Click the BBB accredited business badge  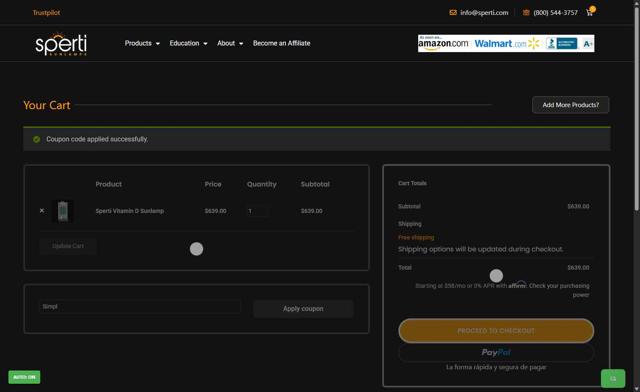(x=562, y=43)
